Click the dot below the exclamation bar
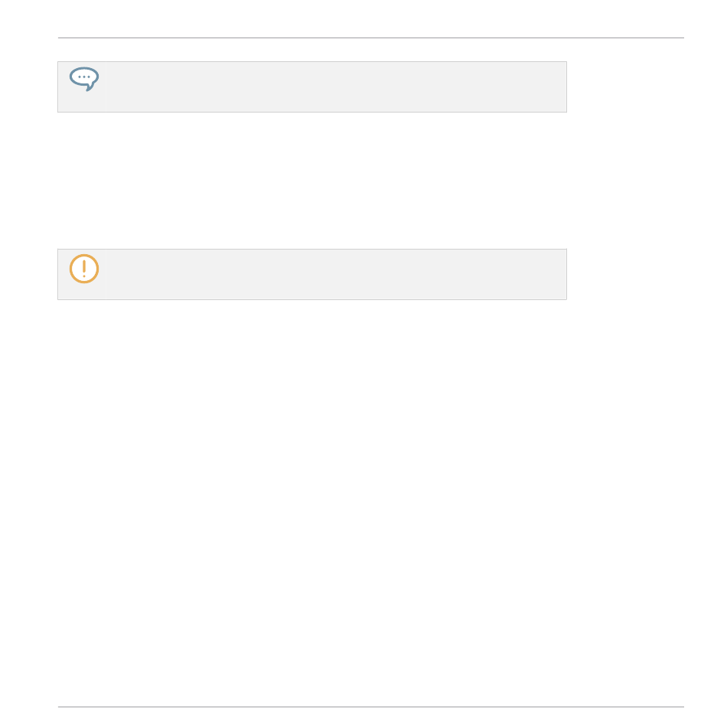The width and height of the screenshot is (727, 728). [x=84, y=276]
